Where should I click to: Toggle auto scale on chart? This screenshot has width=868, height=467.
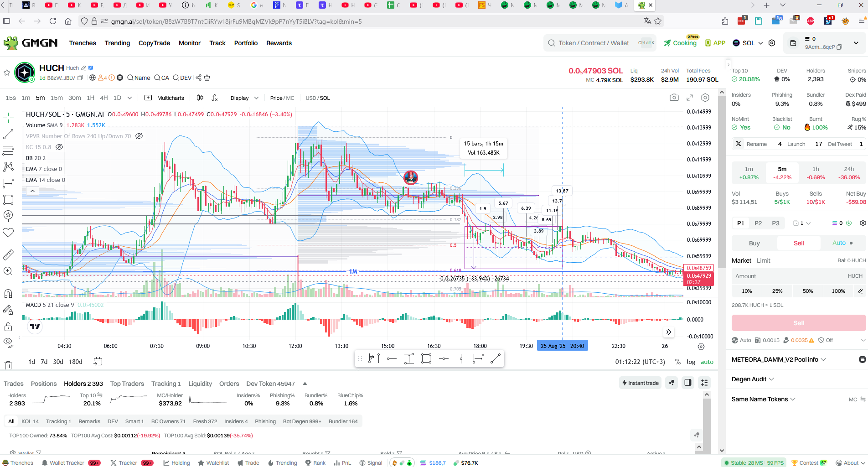coord(707,362)
